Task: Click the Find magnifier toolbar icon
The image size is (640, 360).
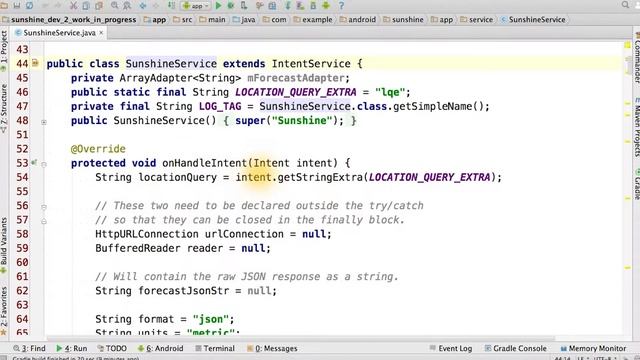Action: point(115,5)
